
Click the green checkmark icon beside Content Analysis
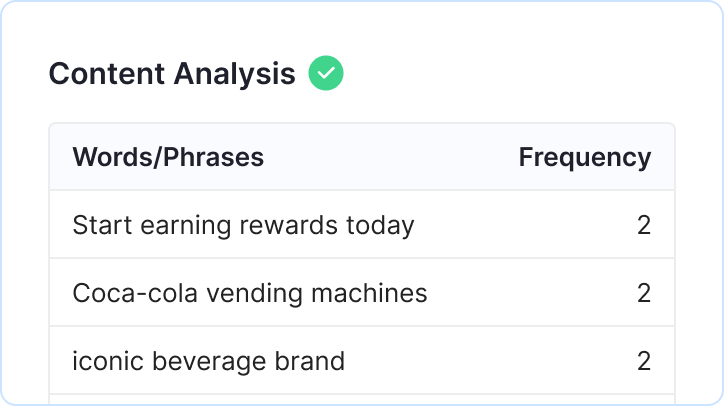pos(325,74)
